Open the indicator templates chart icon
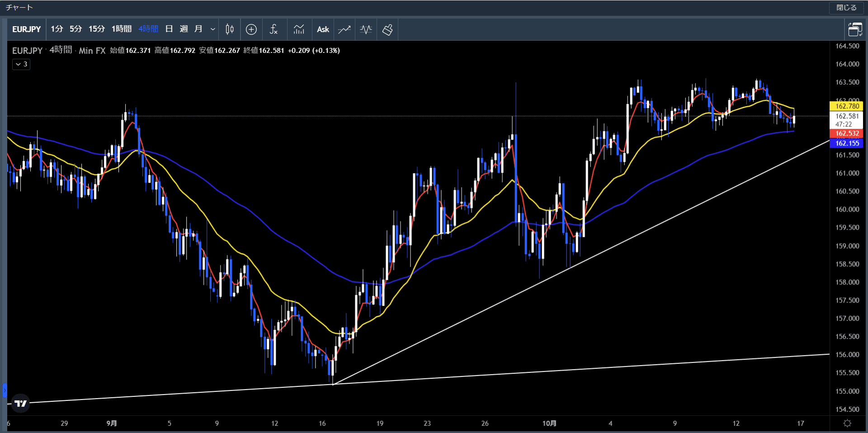 point(299,29)
